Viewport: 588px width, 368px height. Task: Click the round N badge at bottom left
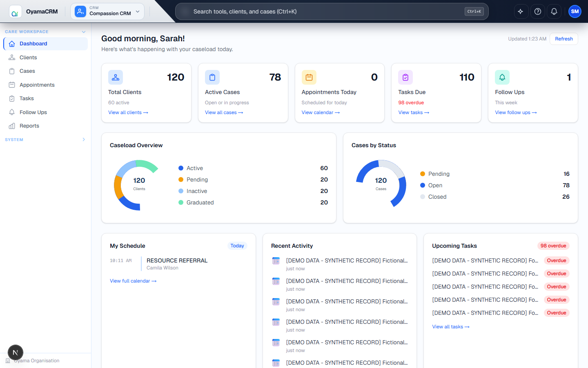pyautogui.click(x=16, y=352)
